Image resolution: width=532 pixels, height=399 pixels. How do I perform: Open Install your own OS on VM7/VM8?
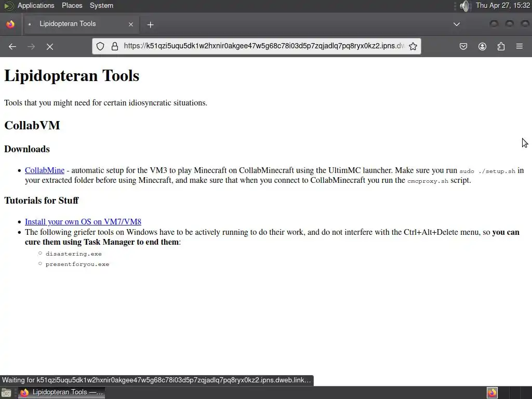coord(83,221)
